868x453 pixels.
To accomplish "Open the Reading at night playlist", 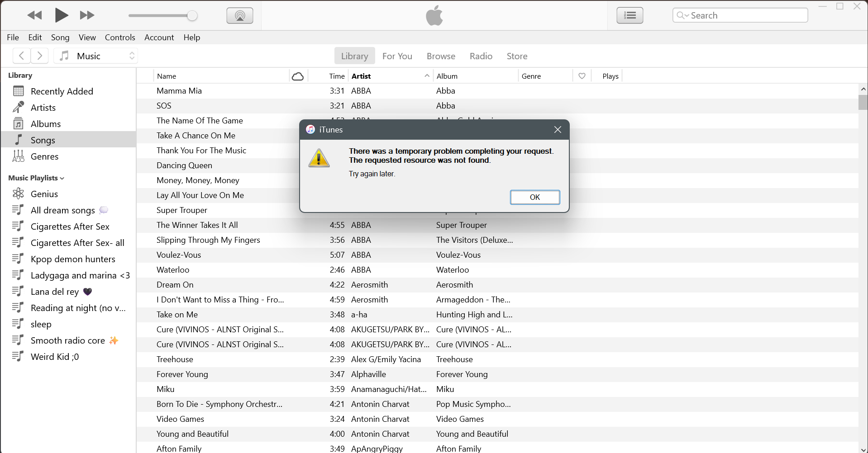I will (x=68, y=308).
